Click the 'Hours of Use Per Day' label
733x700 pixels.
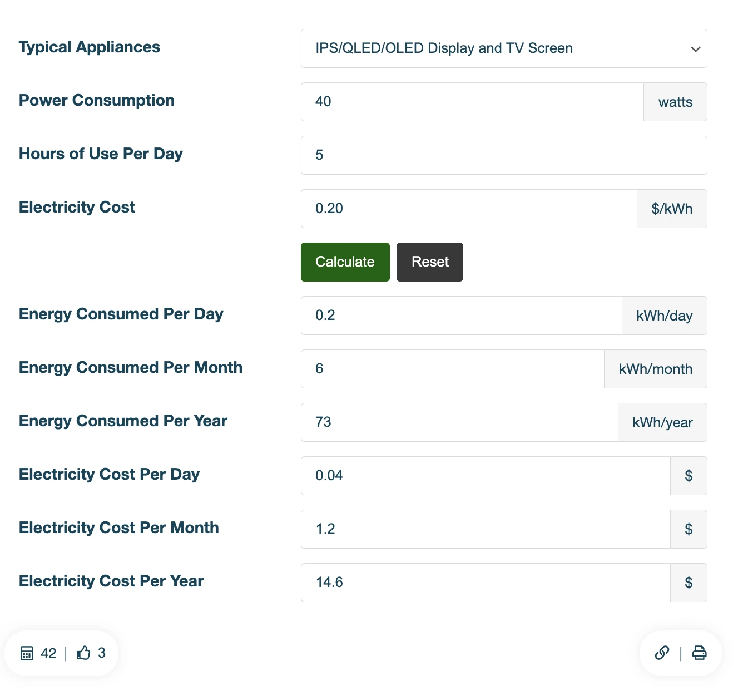(x=101, y=154)
